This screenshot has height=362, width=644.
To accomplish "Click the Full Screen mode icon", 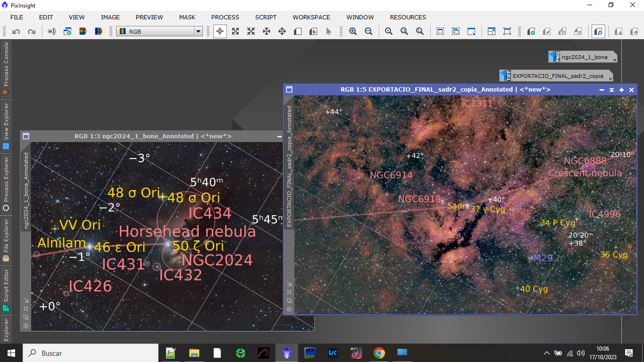I will [x=507, y=32].
